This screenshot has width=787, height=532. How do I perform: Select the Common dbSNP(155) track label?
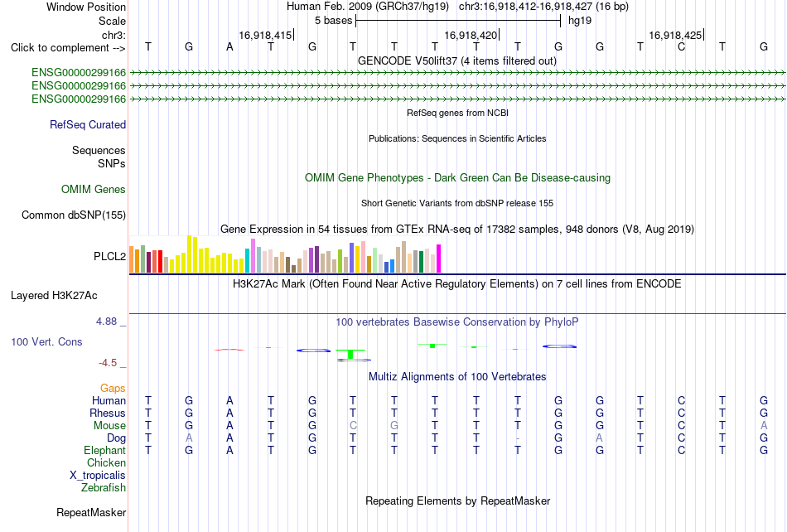click(x=74, y=215)
